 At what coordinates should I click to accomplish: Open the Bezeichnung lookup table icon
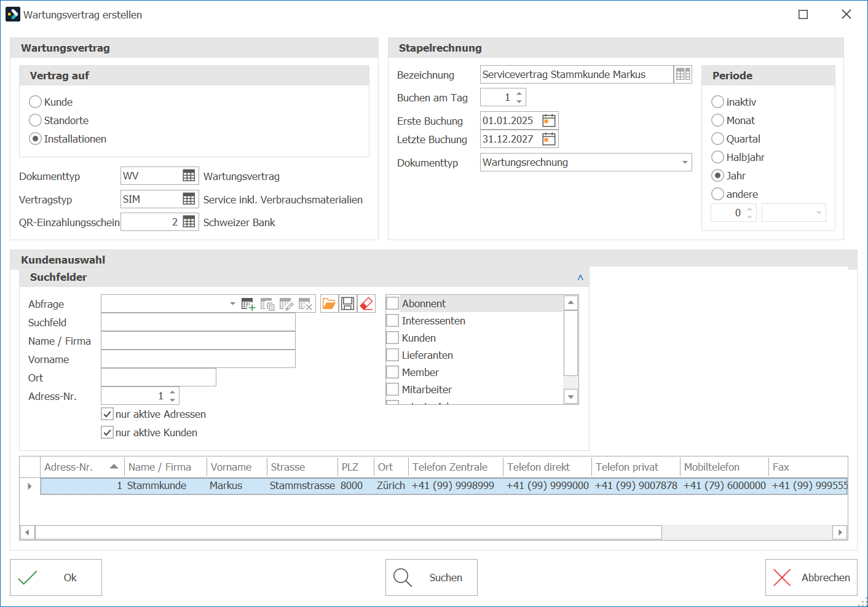[x=683, y=74]
